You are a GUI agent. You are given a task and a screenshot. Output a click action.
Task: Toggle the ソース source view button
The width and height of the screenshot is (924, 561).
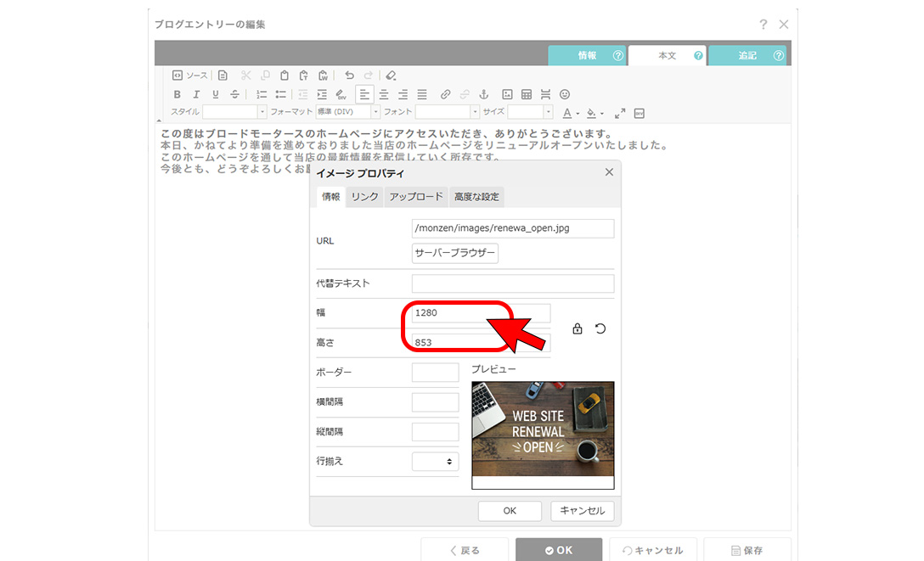pyautogui.click(x=189, y=76)
